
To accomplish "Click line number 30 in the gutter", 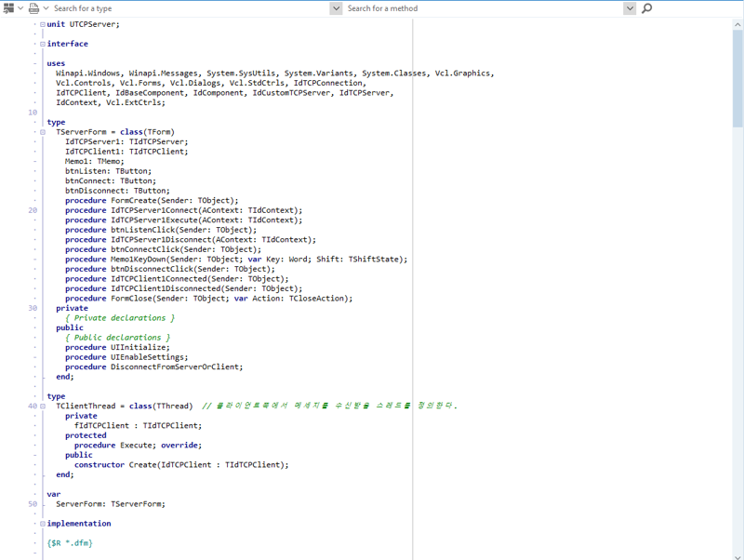I will click(33, 308).
